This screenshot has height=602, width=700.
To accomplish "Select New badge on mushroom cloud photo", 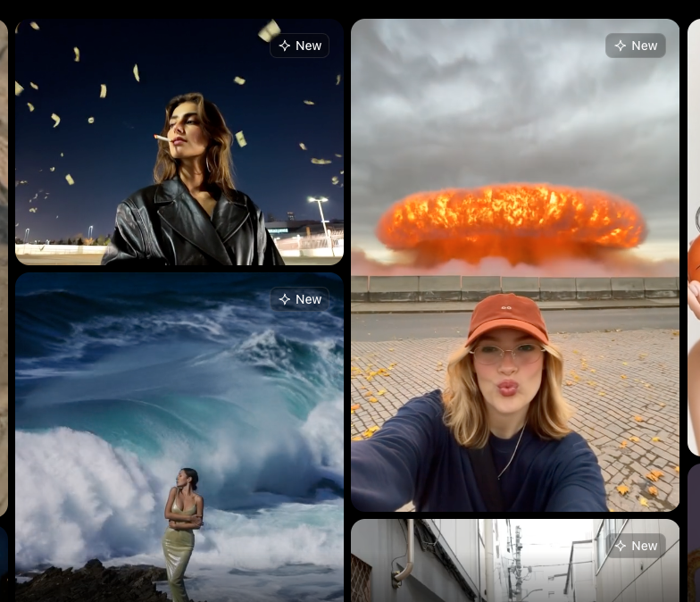I will [x=636, y=46].
